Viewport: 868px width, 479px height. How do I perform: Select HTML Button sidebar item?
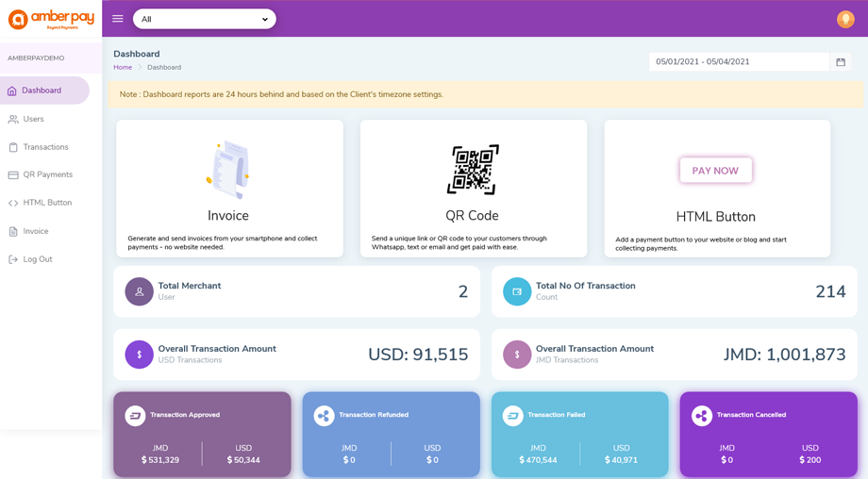pos(47,203)
